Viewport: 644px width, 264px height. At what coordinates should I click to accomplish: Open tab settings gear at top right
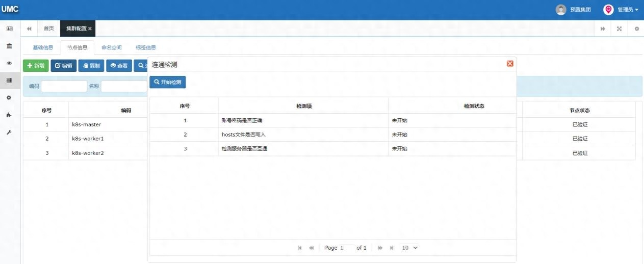point(636,29)
